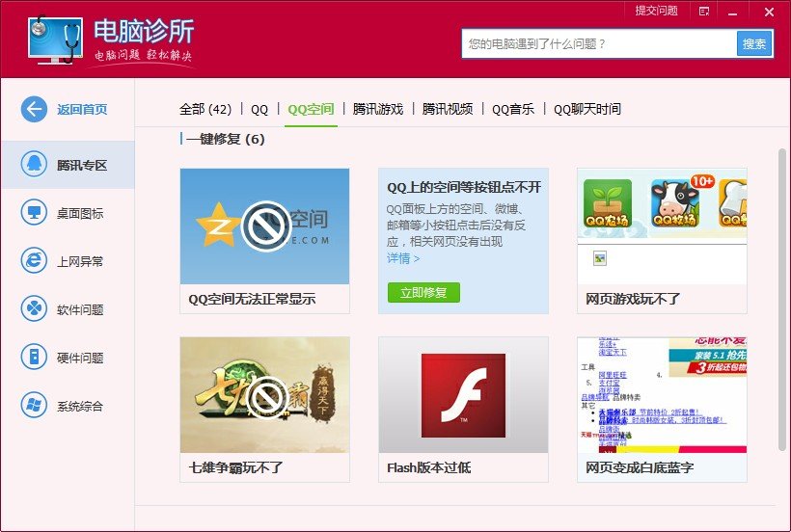Minimize the 电脑诊所 window
The width and height of the screenshot is (791, 532).
(x=732, y=13)
